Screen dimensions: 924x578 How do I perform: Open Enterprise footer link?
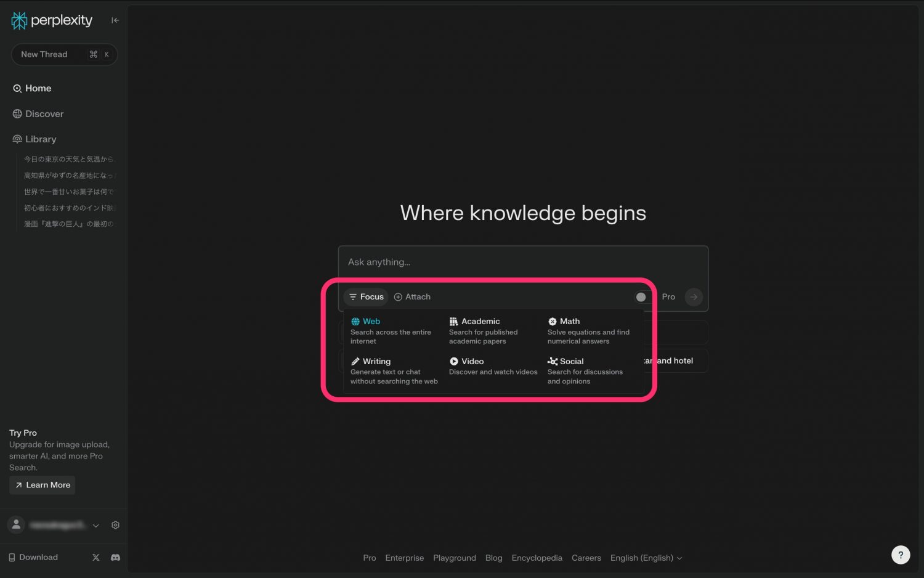coord(405,558)
